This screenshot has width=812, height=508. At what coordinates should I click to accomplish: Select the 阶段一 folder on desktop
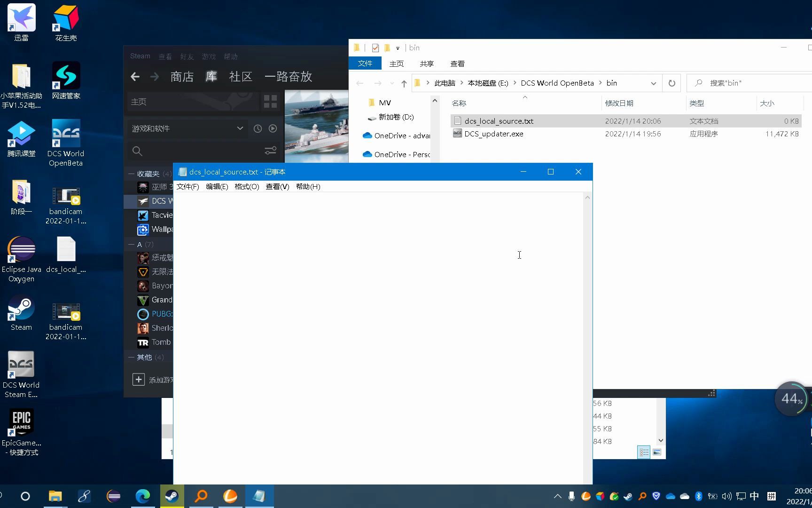click(21, 197)
